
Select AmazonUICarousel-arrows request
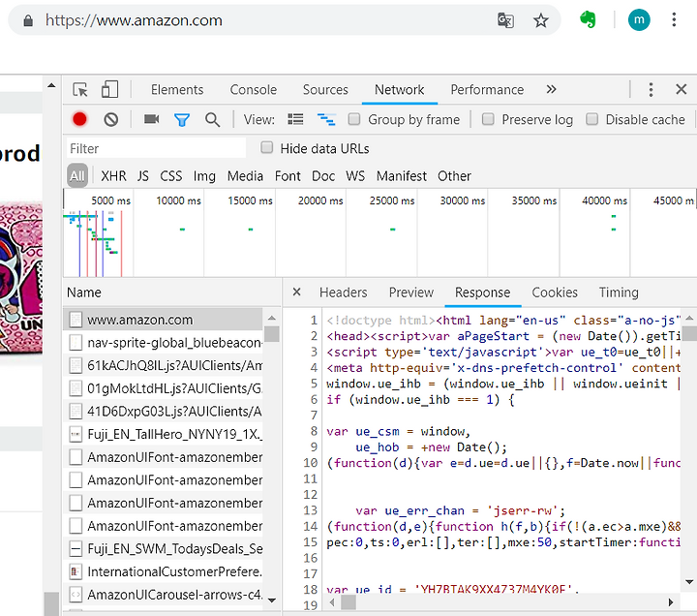pyautogui.click(x=164, y=594)
